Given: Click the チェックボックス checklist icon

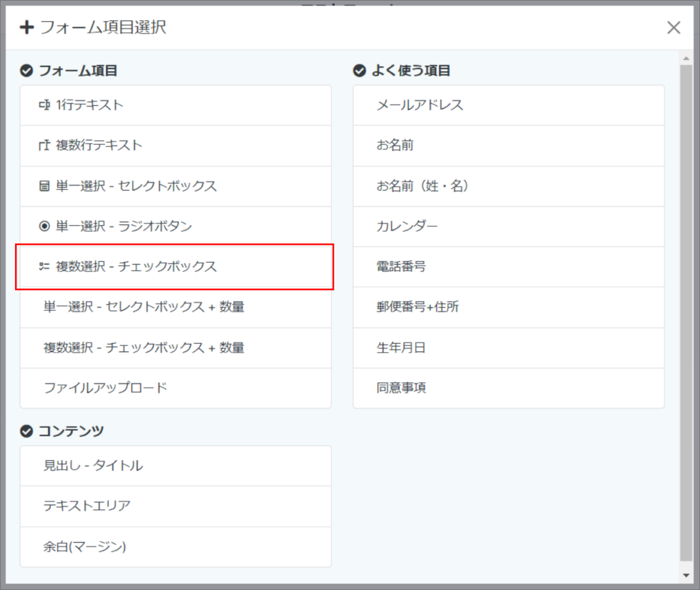Looking at the screenshot, I should tap(44, 267).
